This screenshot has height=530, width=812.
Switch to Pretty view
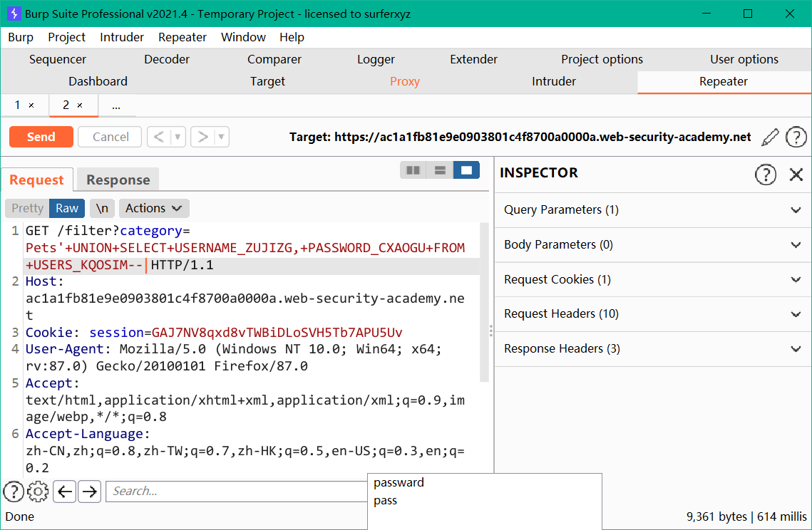tap(27, 208)
